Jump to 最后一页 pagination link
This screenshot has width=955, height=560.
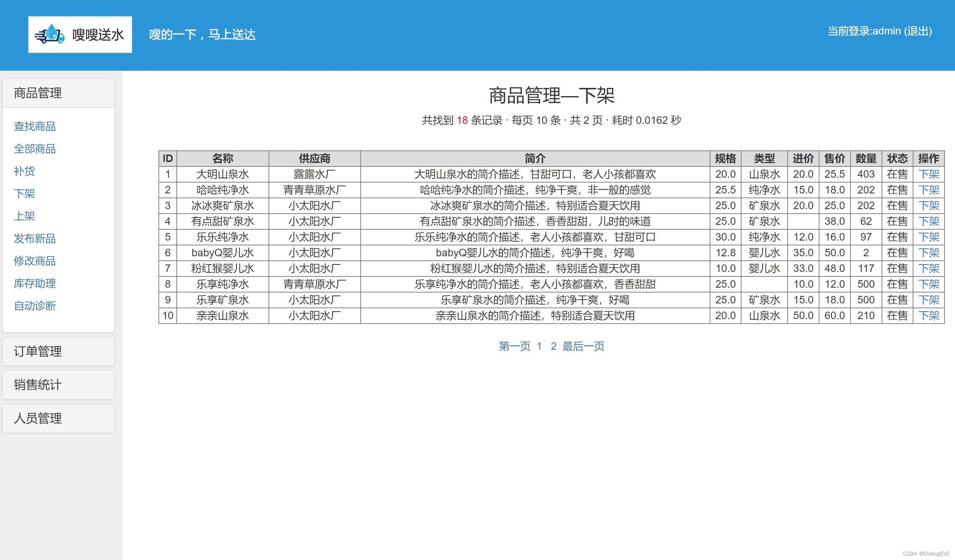(x=583, y=346)
